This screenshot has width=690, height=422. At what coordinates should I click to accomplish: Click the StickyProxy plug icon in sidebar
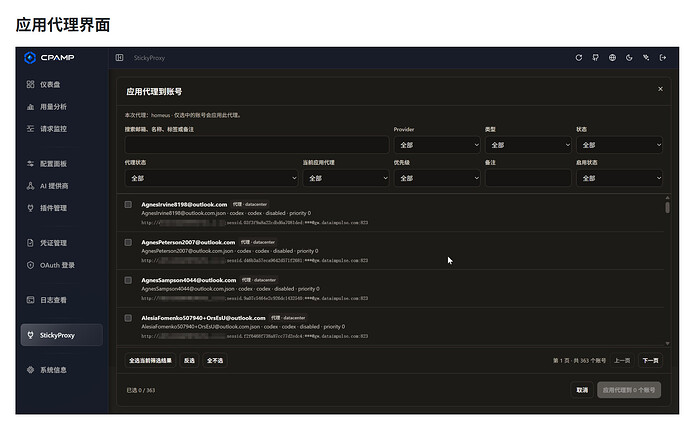(30, 335)
